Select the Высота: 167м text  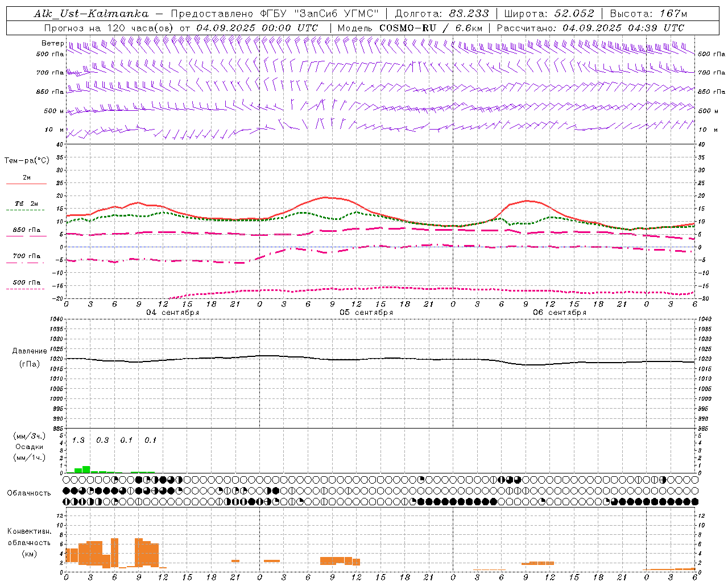click(x=648, y=14)
